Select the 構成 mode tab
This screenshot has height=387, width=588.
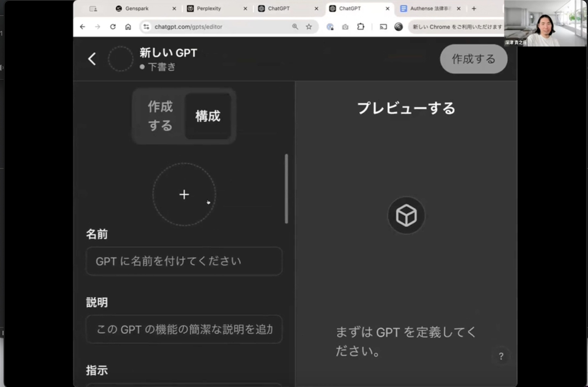(208, 116)
